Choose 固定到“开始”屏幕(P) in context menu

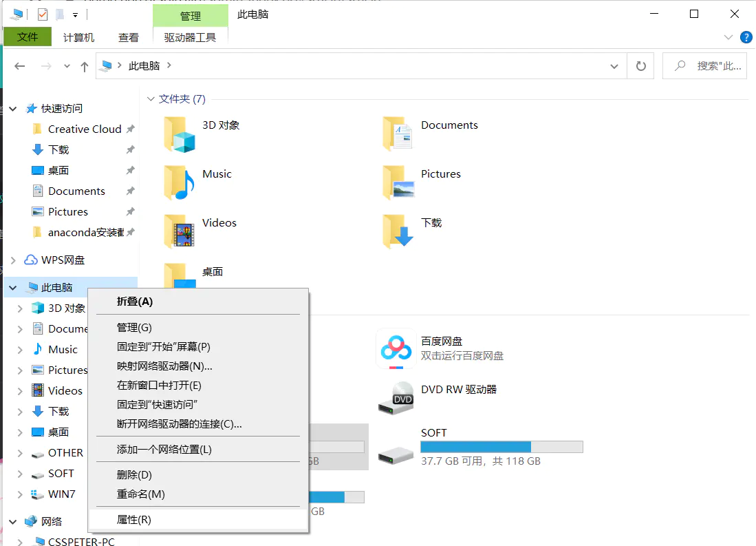coord(198,346)
